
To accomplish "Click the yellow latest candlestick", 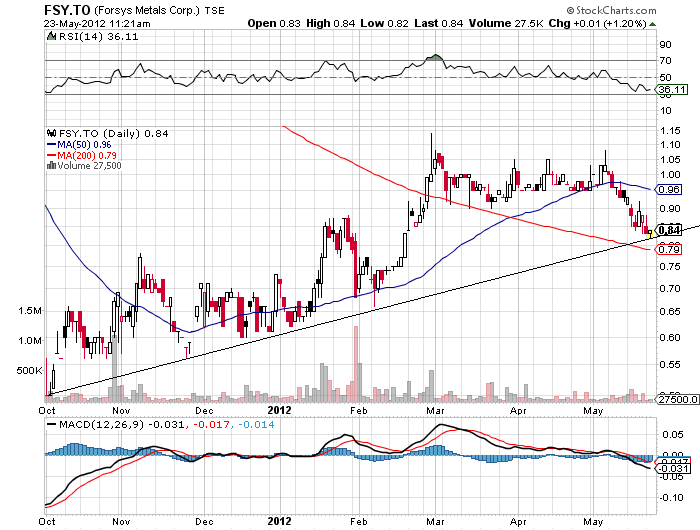I will [x=650, y=234].
